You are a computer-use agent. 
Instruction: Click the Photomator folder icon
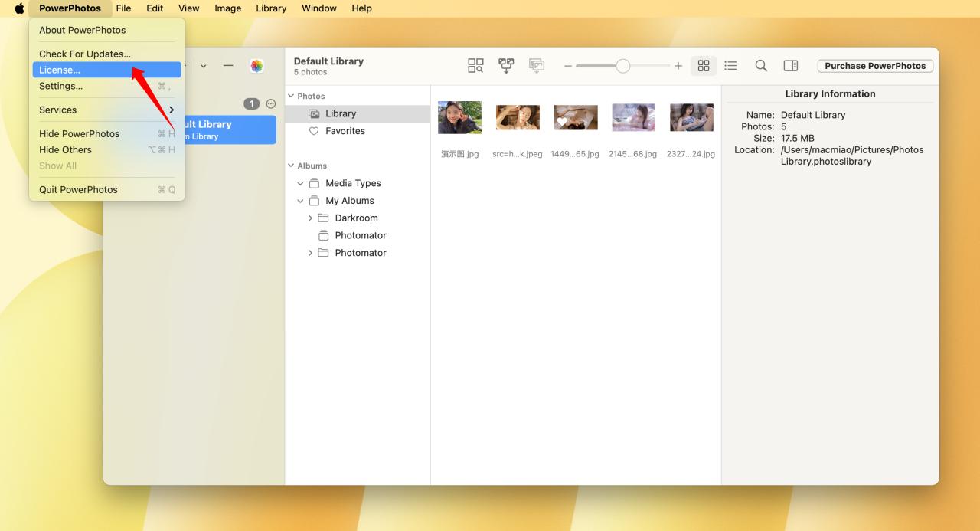pyautogui.click(x=323, y=253)
